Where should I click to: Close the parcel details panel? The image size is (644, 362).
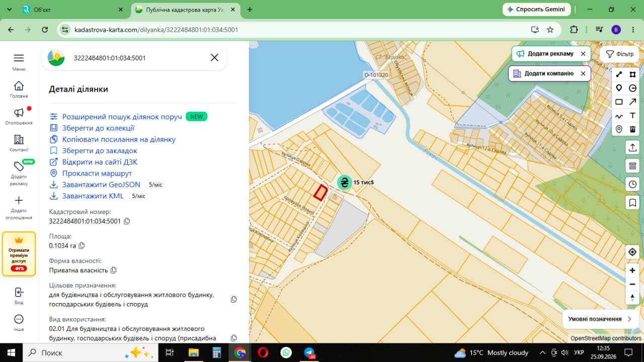[x=214, y=58]
